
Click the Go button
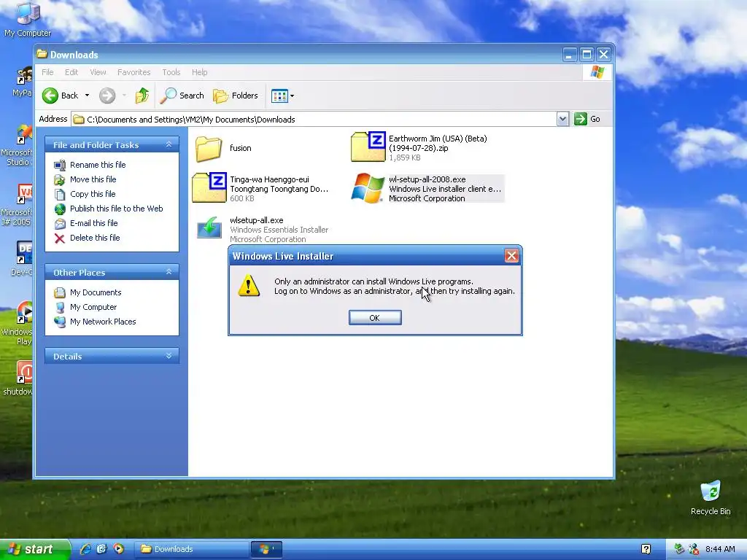point(587,119)
